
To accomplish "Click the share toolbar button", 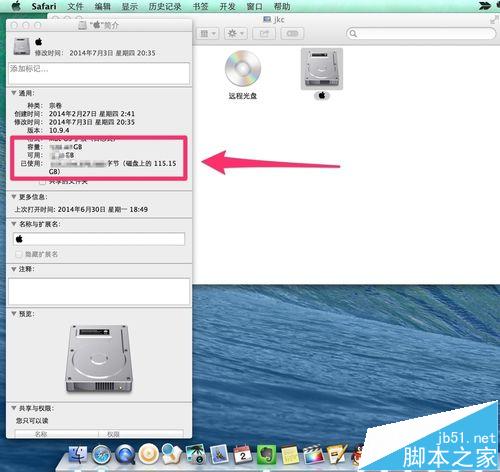I will click(x=264, y=34).
